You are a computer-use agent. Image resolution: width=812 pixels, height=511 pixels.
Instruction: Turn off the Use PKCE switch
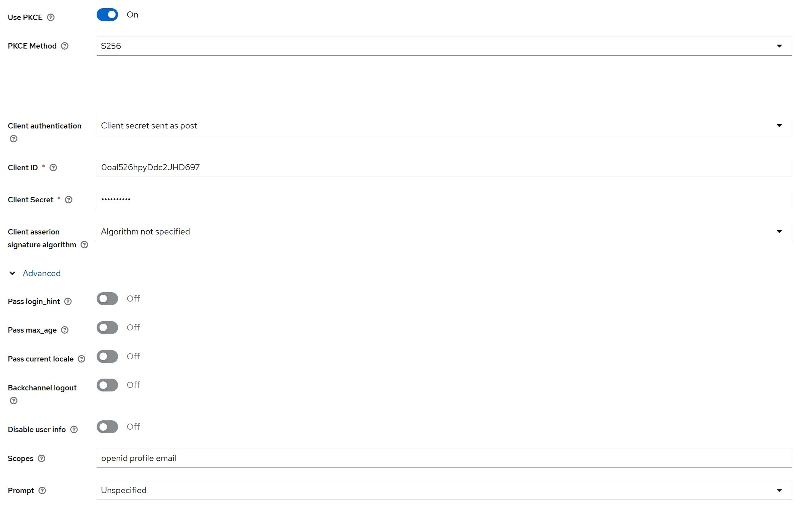107,15
